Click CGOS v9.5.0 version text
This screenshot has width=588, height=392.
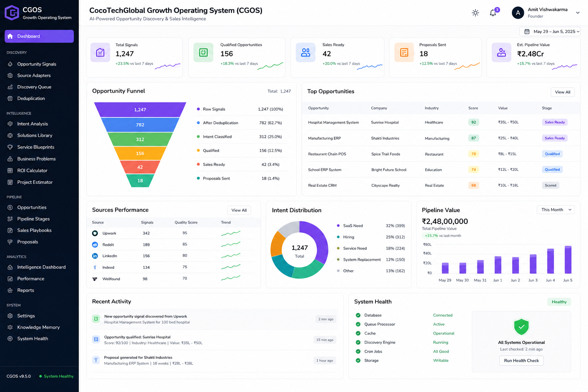(19, 376)
